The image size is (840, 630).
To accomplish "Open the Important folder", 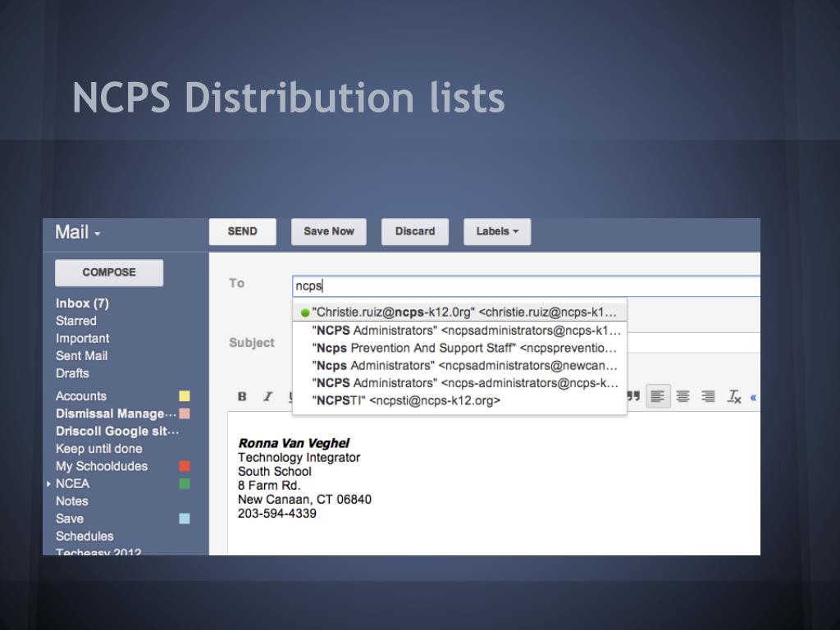I will pos(82,339).
